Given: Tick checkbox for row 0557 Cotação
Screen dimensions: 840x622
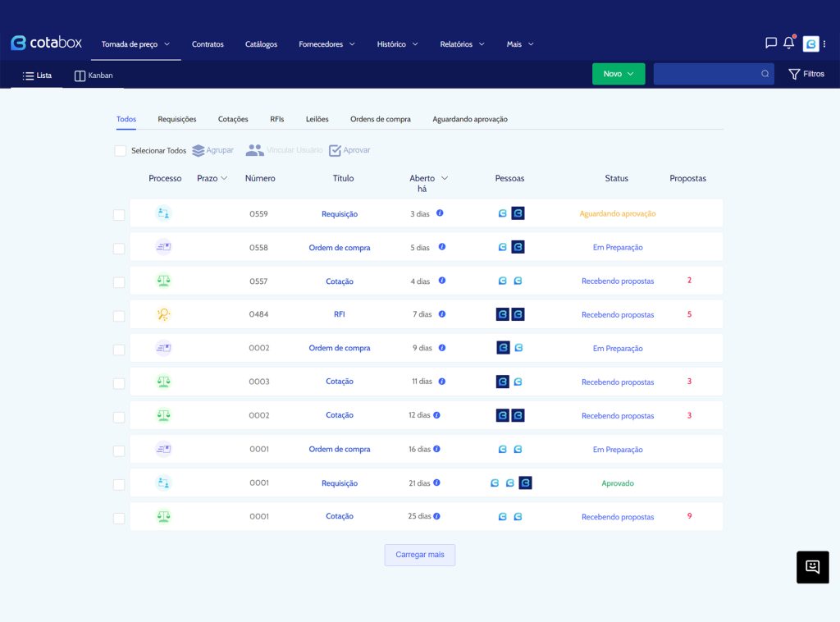Looking at the screenshot, I should 119,282.
